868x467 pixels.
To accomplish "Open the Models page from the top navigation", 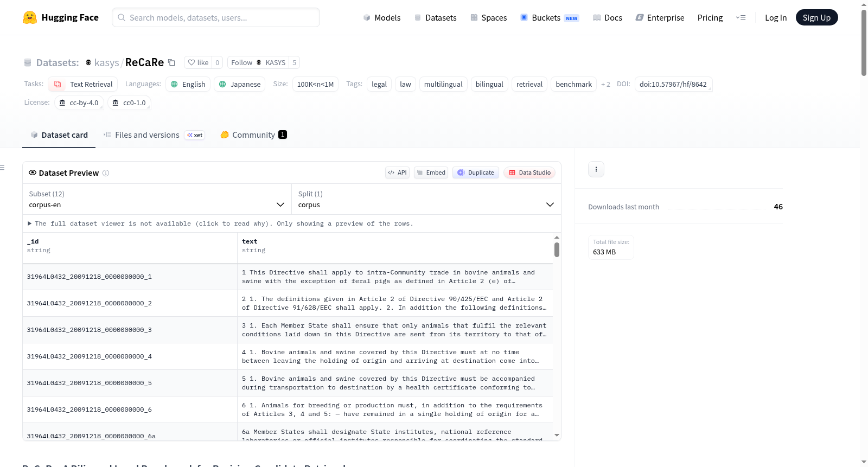I will [382, 17].
